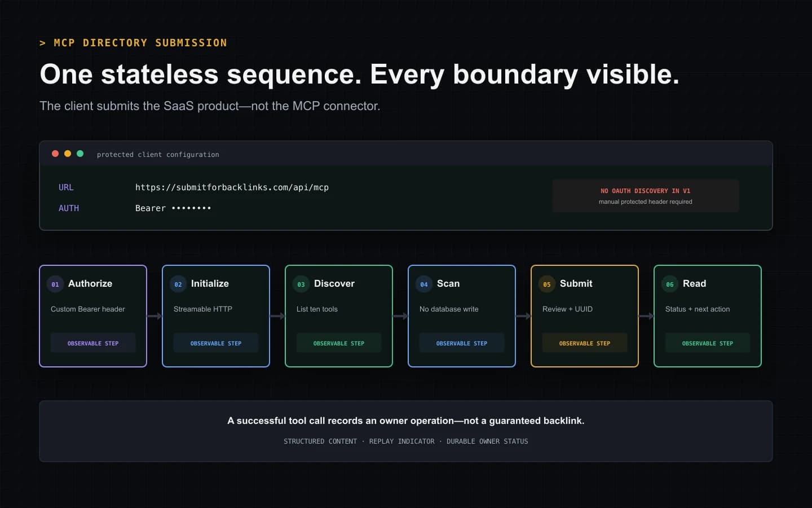This screenshot has width=812, height=508.
Task: Click the 'List ten tools' text
Action: [x=317, y=309]
